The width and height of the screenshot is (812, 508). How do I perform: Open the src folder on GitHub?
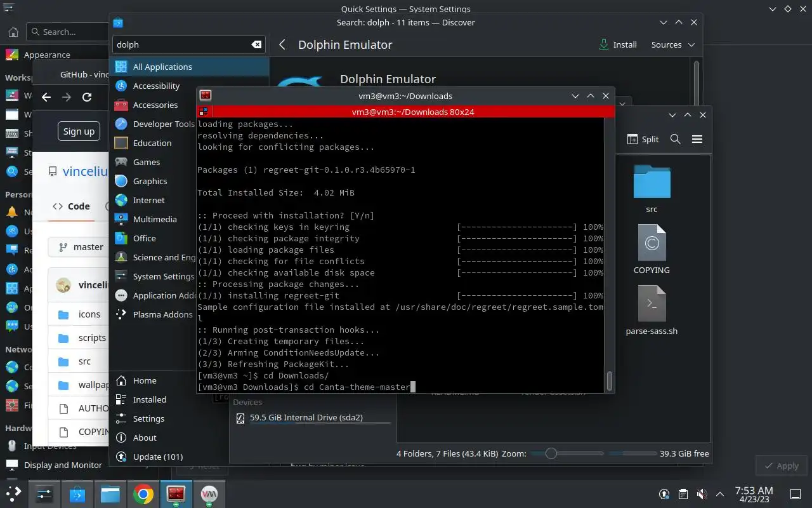click(84, 361)
